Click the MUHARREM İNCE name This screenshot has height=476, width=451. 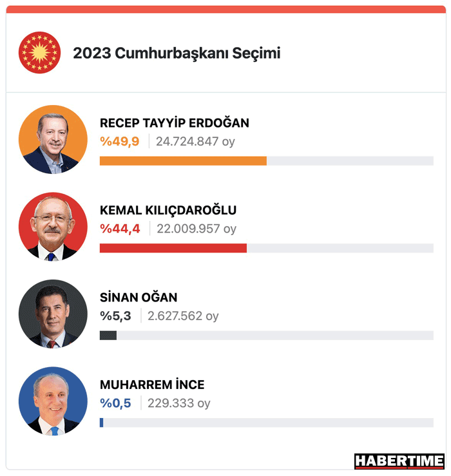point(152,385)
